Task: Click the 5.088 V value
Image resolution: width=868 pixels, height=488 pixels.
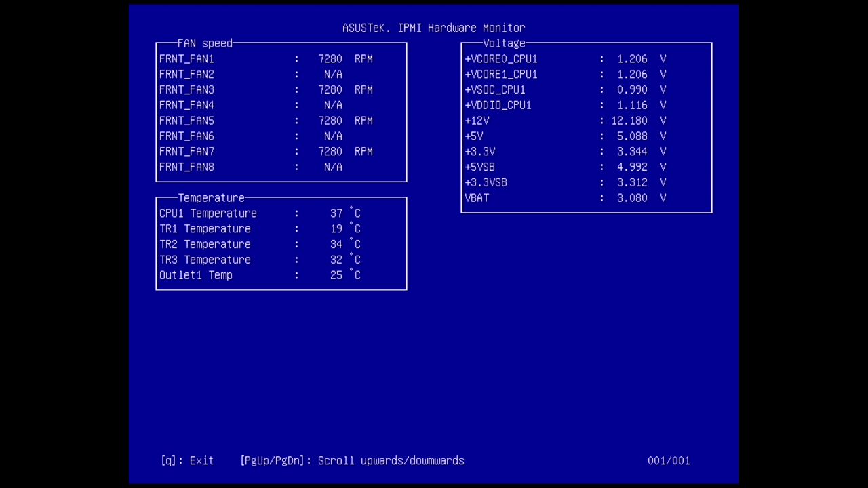Action: click(642, 136)
